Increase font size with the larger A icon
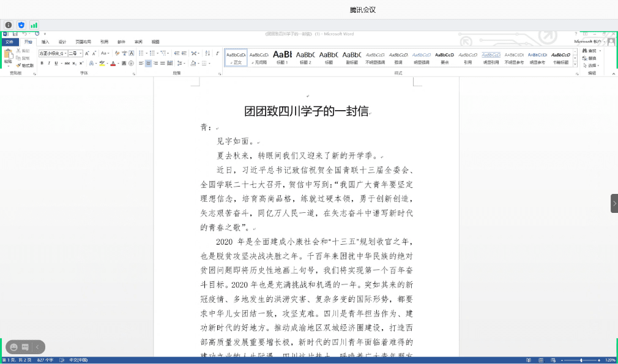Screen dimensions: 618x364 (x=87, y=53)
